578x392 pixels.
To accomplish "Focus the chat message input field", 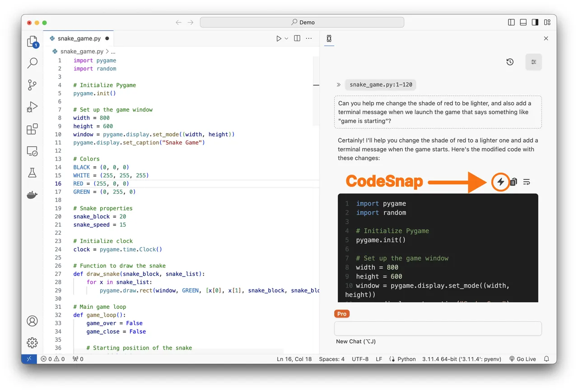I will pos(438,328).
